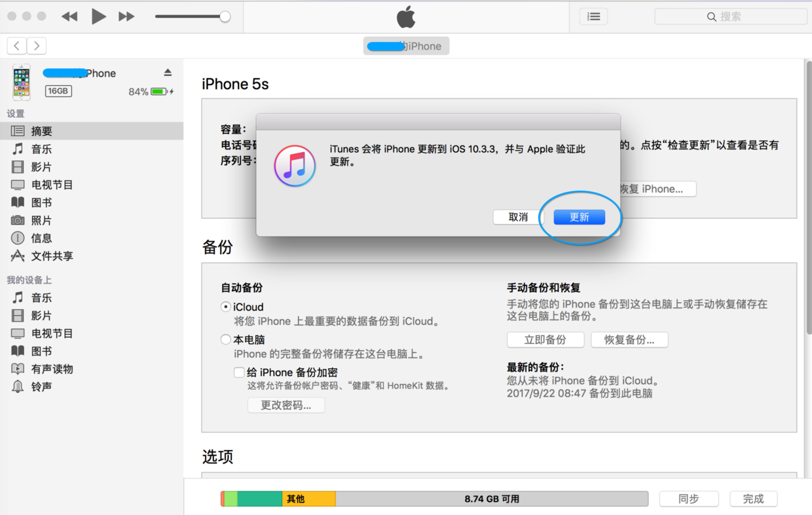This screenshot has height=515, width=812.
Task: Click the fast-forward playback button
Action: tap(126, 16)
